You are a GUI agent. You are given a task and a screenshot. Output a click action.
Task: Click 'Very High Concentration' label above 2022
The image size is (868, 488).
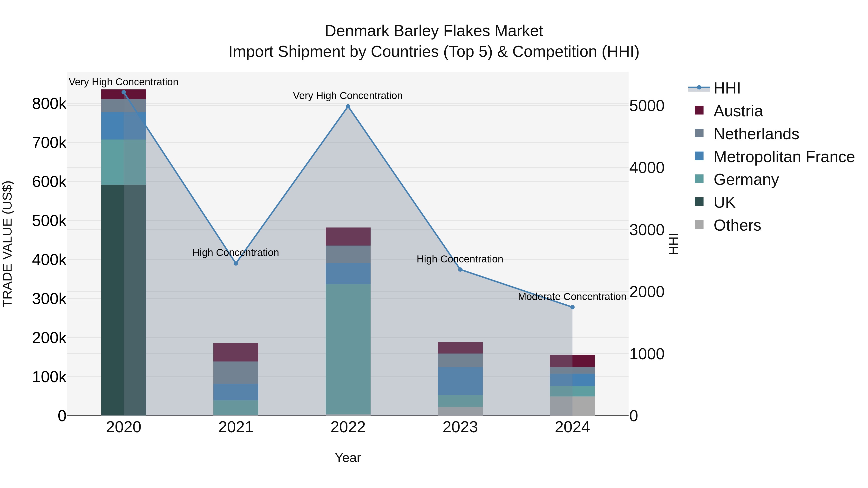pos(348,96)
